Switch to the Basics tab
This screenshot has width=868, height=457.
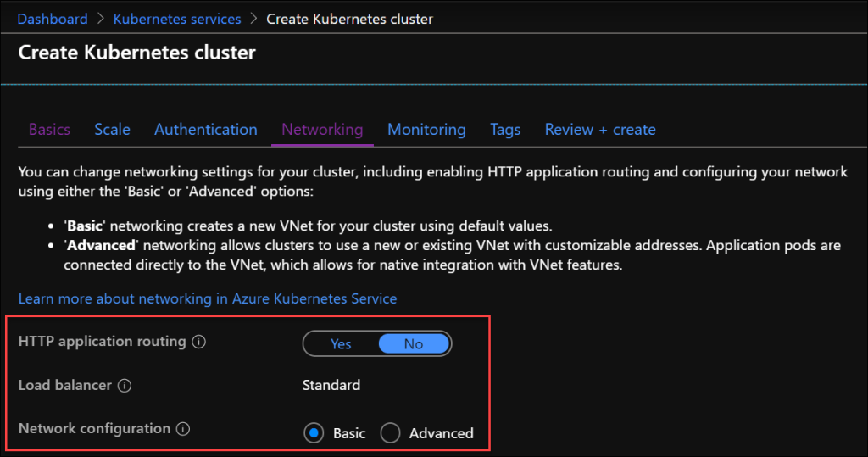[x=49, y=130]
